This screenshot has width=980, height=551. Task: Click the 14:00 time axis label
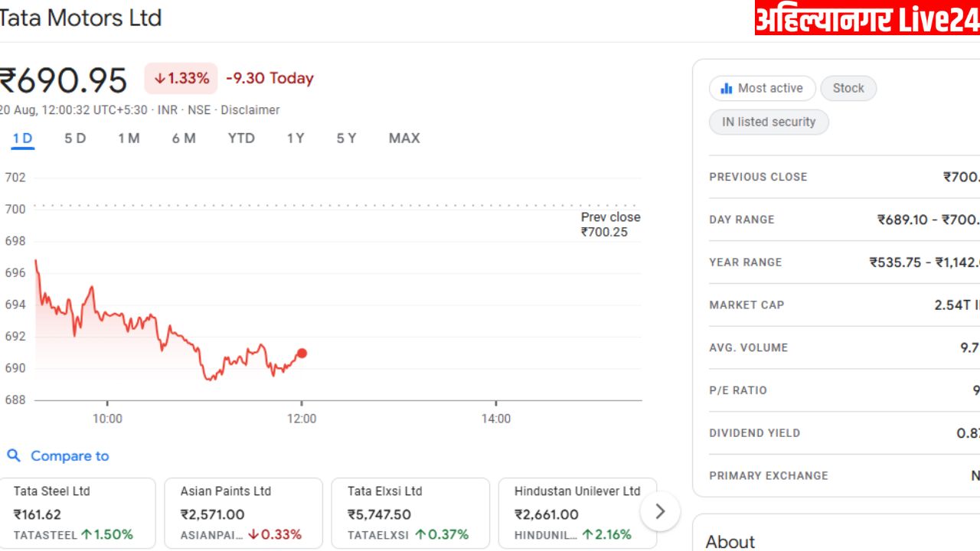click(x=496, y=419)
